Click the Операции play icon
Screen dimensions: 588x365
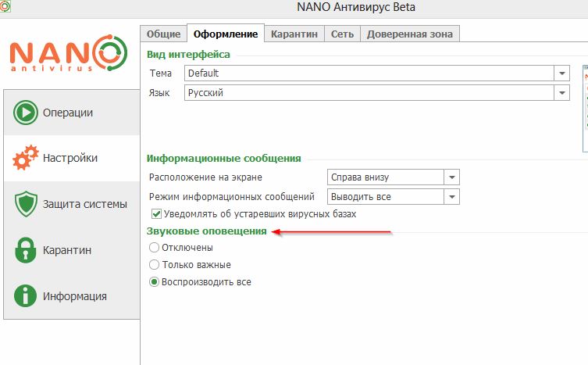click(x=27, y=113)
